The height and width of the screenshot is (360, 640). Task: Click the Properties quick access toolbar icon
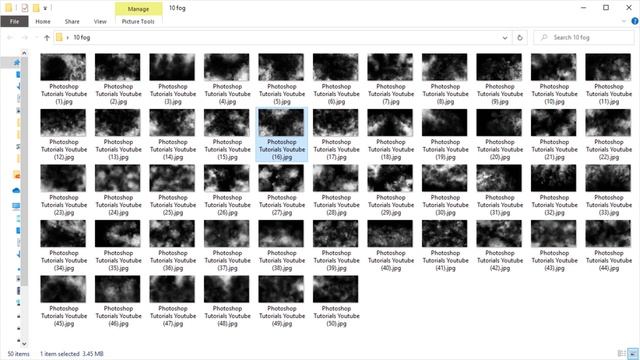point(24,8)
